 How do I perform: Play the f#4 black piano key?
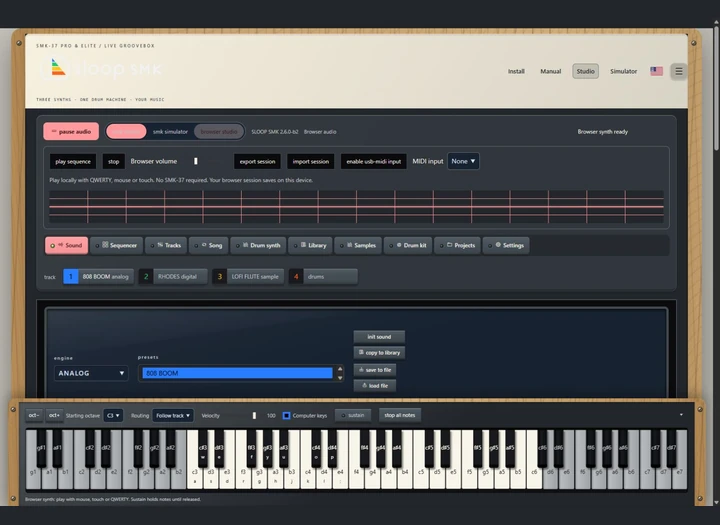[x=365, y=448]
